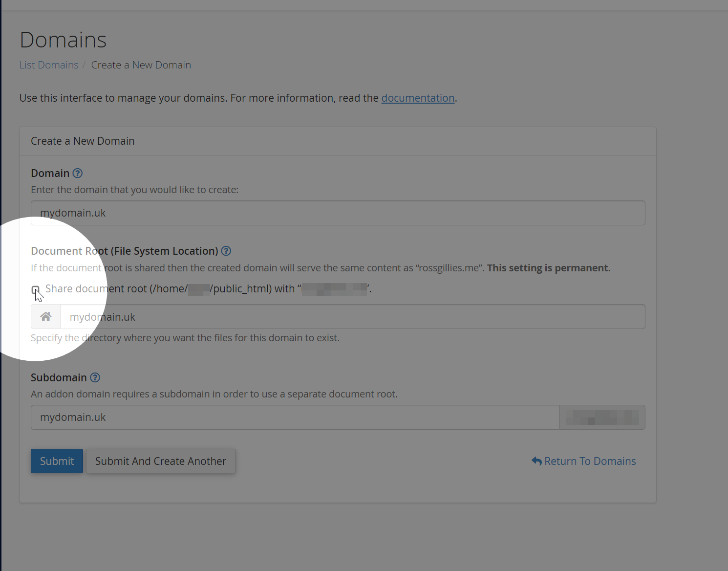This screenshot has height=571, width=728.
Task: Click the Share document root label text
Action: click(x=209, y=289)
